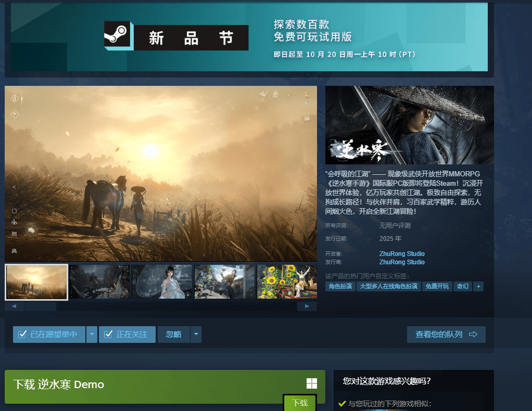Viewport: 532px width, 411px height.
Task: Click the 逆水寒 game cover image
Action: (x=409, y=125)
